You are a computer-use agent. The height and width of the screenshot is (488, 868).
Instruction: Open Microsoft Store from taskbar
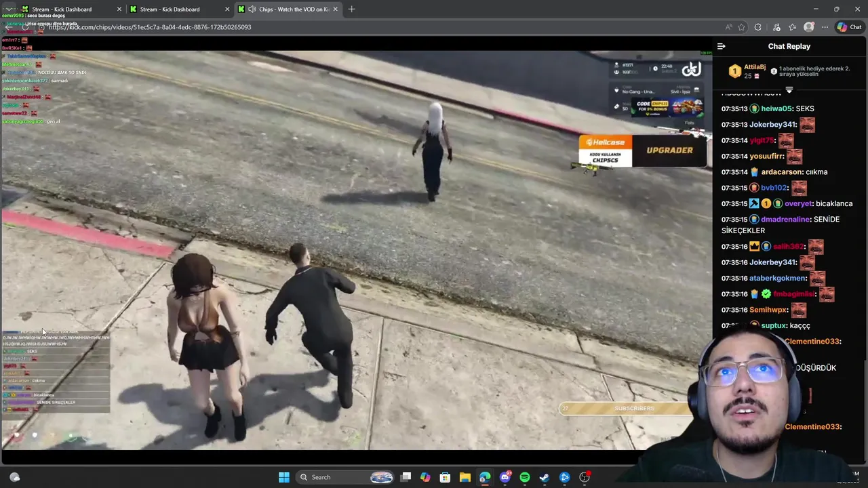[445, 477]
